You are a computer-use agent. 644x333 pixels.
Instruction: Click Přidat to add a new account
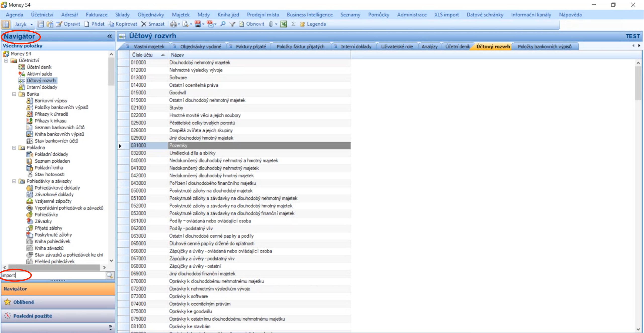click(x=94, y=24)
